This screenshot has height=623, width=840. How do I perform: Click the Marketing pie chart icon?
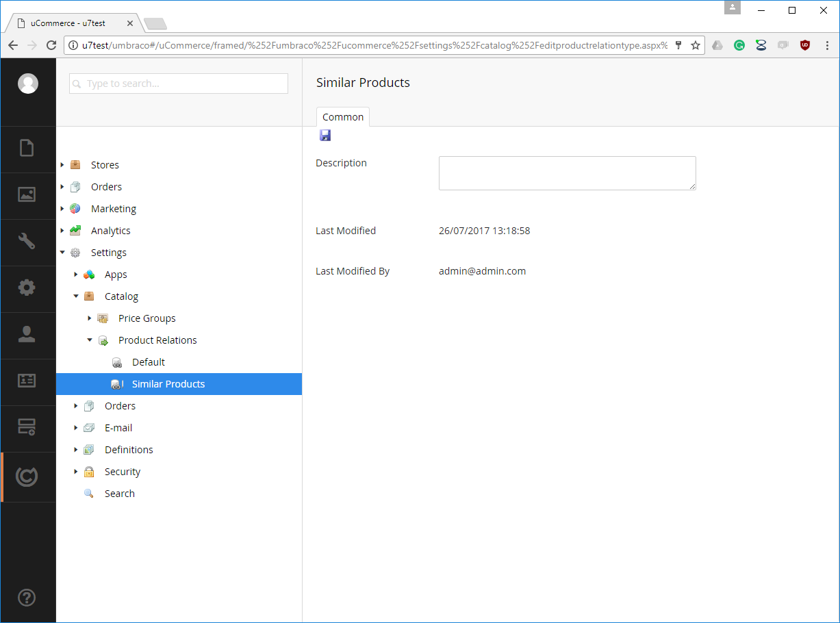click(75, 209)
